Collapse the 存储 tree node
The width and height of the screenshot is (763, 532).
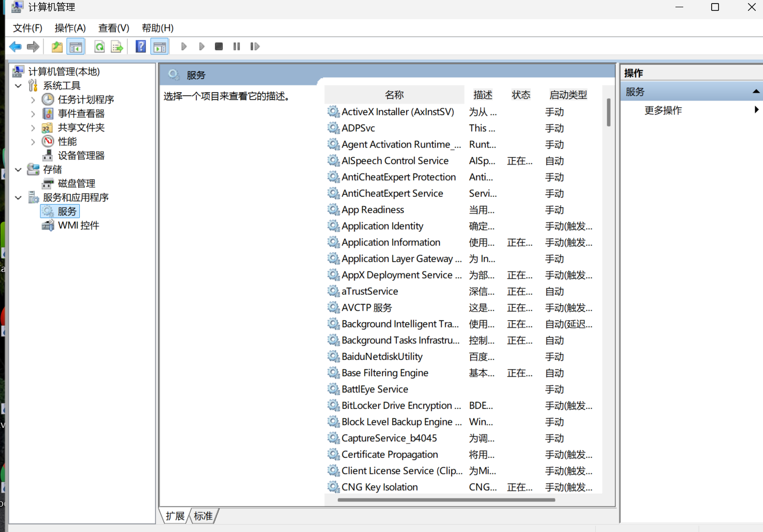(19, 169)
